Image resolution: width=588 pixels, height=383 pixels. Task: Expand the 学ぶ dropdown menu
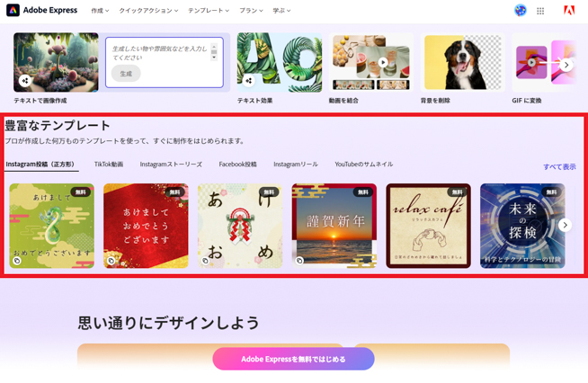pyautogui.click(x=281, y=11)
